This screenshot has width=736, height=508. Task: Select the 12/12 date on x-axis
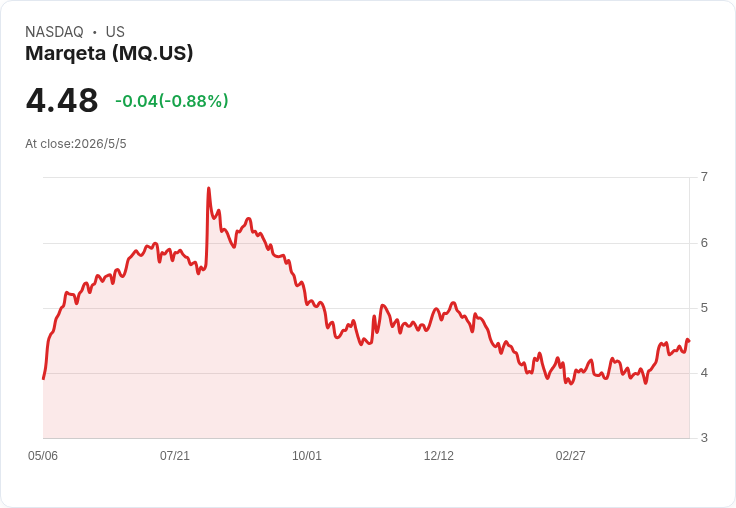(438, 456)
